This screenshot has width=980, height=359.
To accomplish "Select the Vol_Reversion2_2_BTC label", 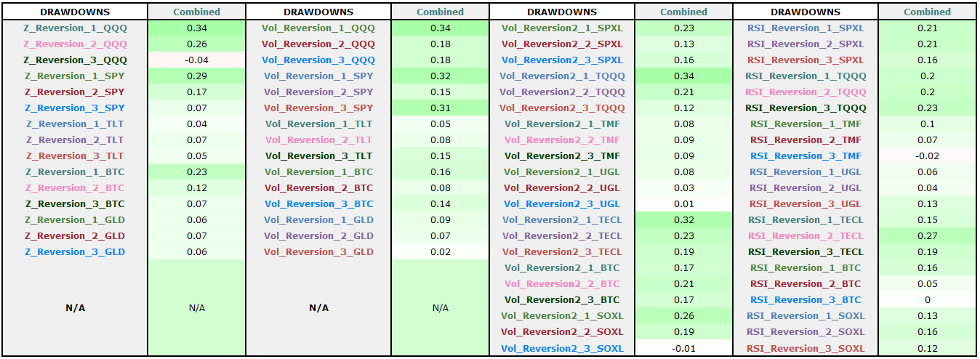I will click(562, 283).
